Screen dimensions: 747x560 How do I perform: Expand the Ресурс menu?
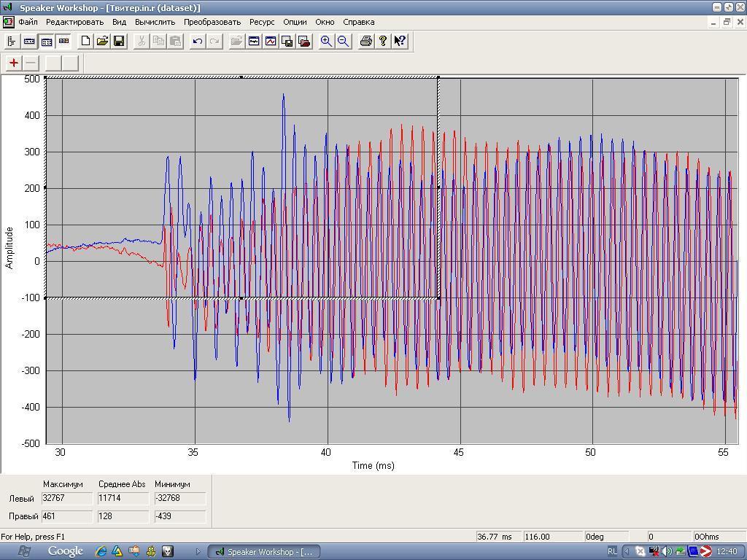262,22
